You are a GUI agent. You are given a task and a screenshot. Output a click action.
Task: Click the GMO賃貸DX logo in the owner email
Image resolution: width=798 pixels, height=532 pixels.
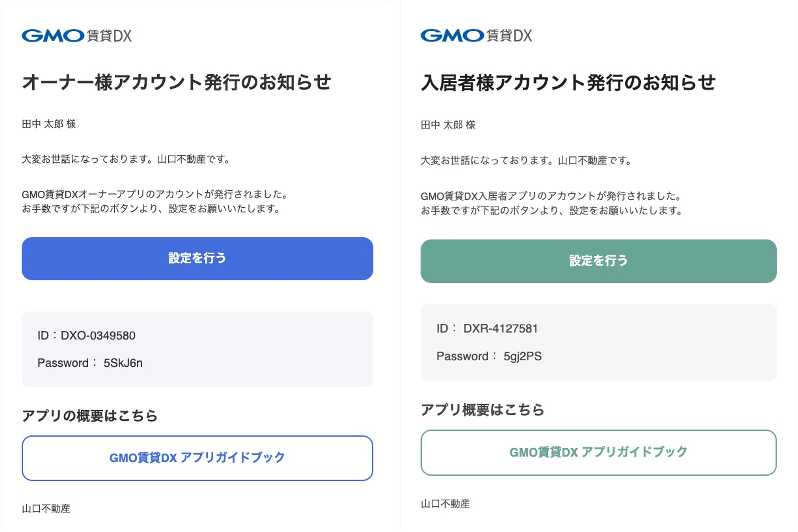coord(78,36)
